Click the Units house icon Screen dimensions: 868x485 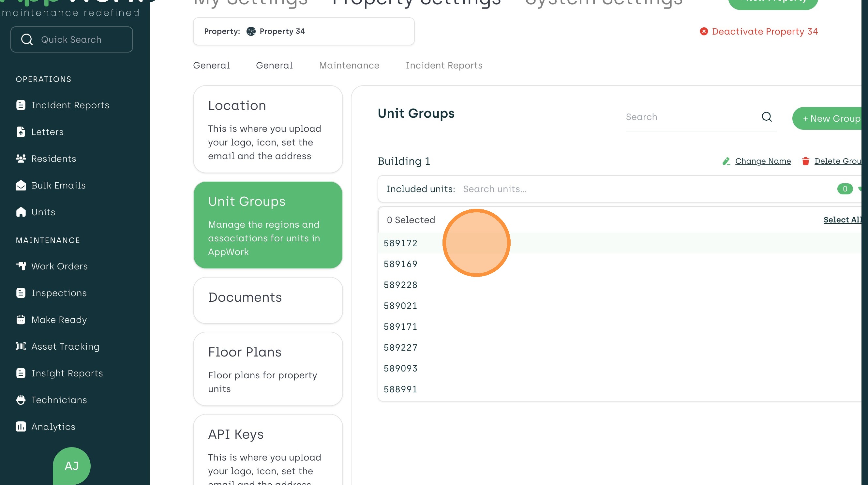point(21,212)
